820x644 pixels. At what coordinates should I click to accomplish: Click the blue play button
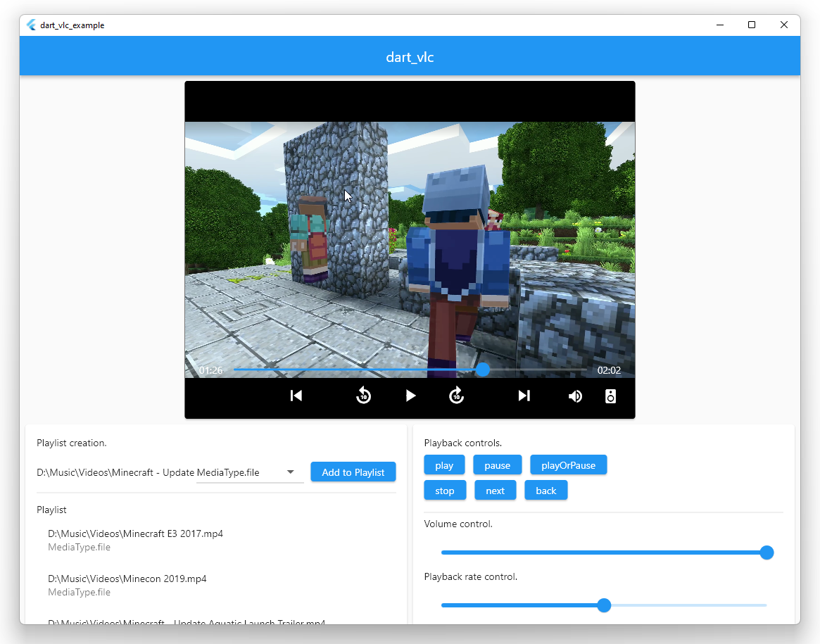pyautogui.click(x=444, y=465)
